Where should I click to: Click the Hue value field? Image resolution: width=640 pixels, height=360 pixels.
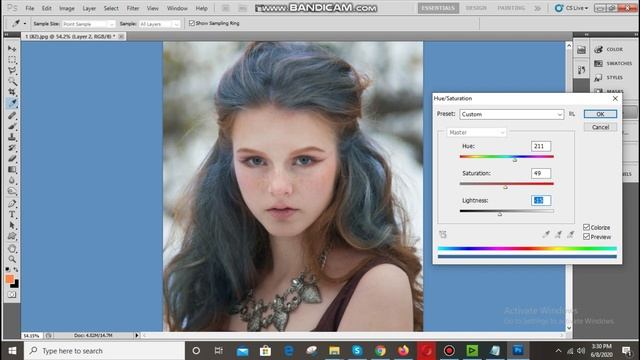pyautogui.click(x=541, y=146)
